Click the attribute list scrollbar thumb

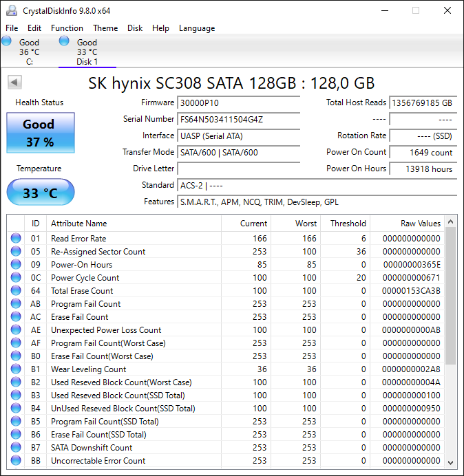[x=451, y=296]
